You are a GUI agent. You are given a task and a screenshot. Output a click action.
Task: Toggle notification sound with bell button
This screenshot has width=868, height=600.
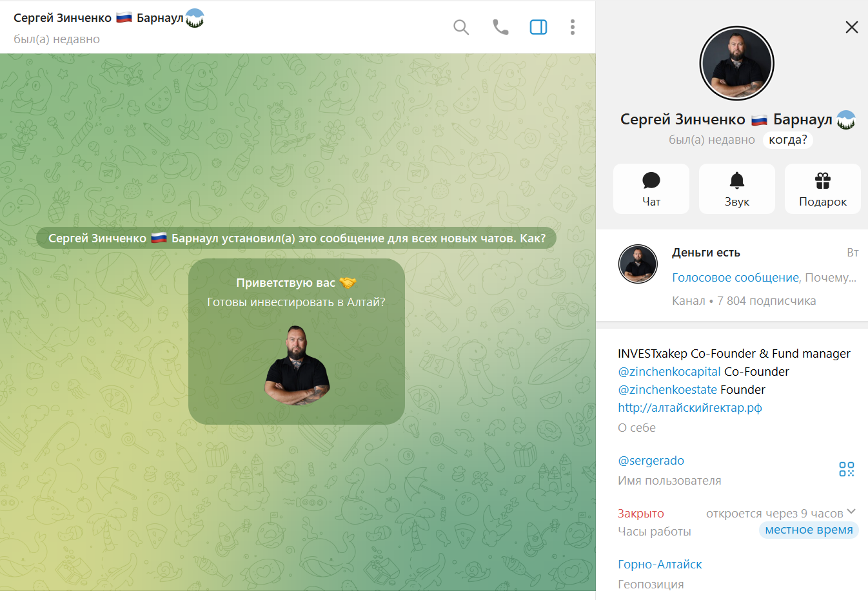(736, 188)
